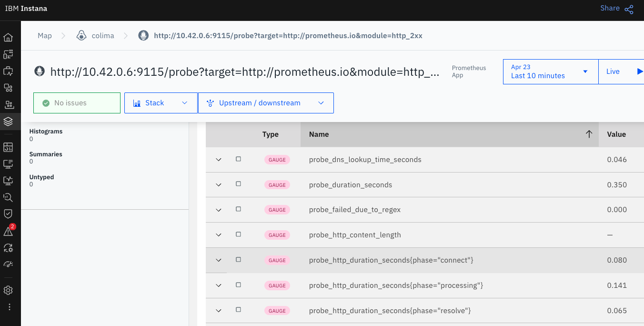Expand the phase="connect" duration row
644x326 pixels.
(219, 260)
